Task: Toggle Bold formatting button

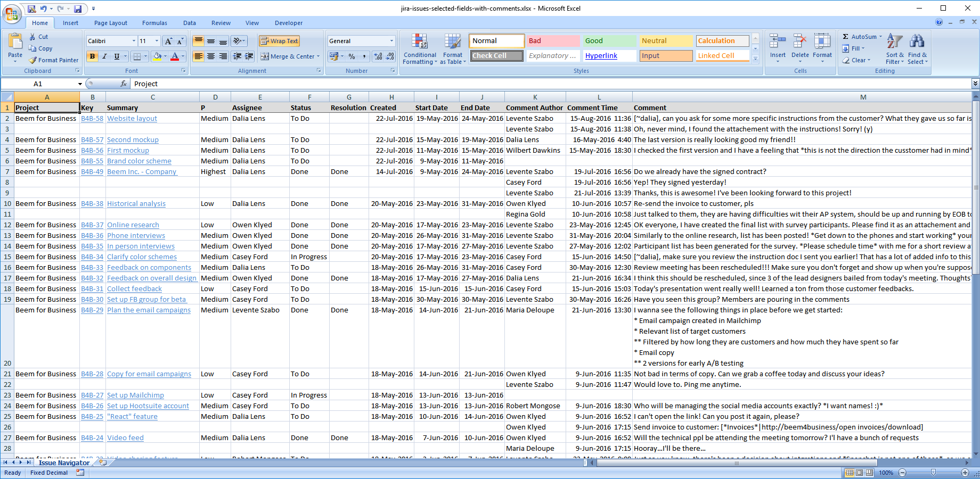Action: [93, 56]
